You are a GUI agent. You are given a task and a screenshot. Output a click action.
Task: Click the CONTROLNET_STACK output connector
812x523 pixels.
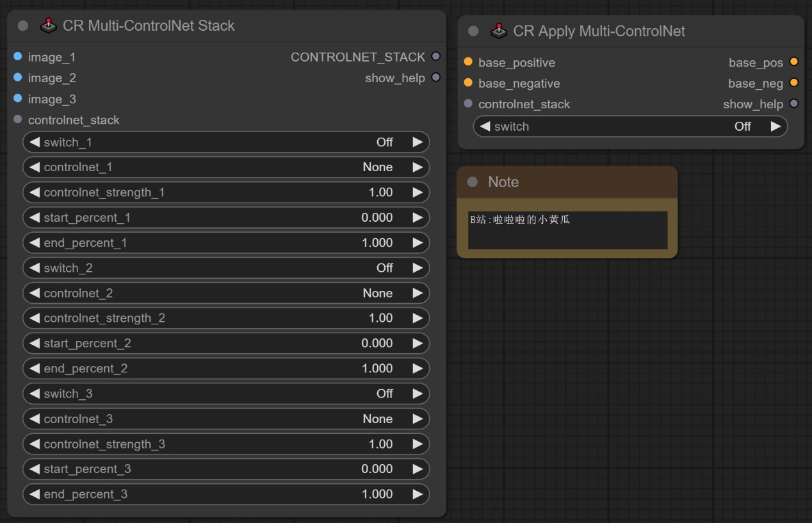[436, 57]
